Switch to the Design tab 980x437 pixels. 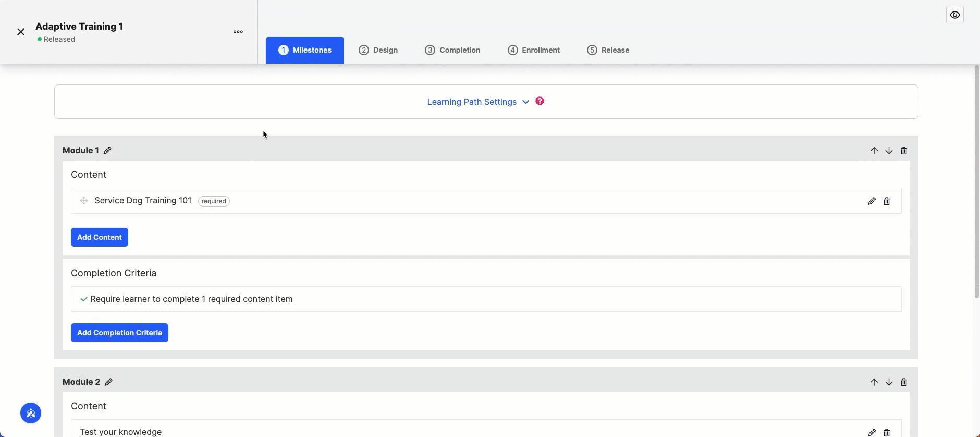[x=378, y=50]
